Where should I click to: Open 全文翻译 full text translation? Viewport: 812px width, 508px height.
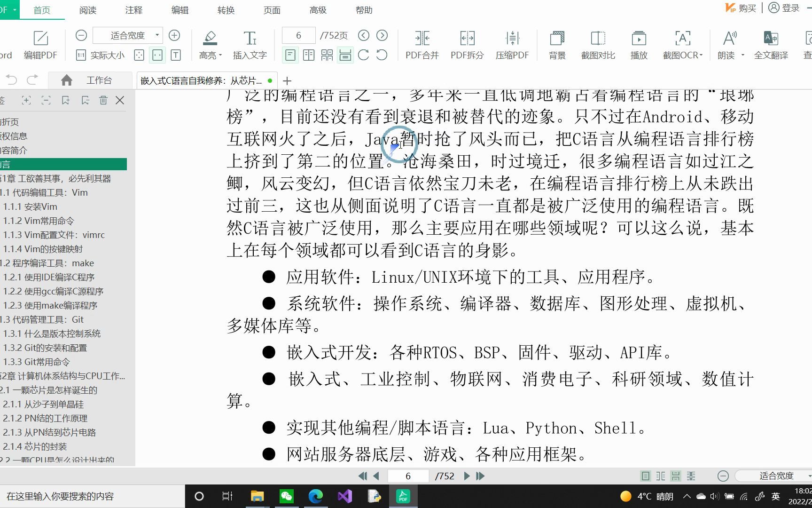tap(771, 45)
